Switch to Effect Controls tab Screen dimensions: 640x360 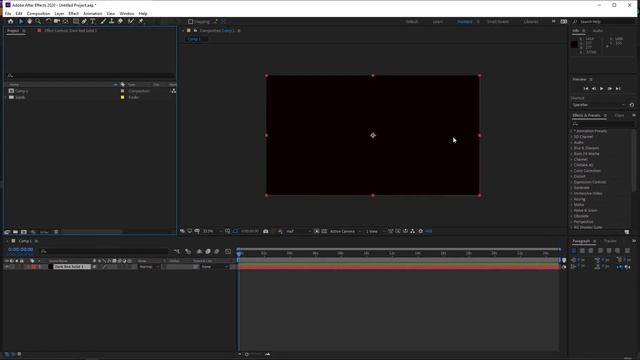[x=70, y=31]
